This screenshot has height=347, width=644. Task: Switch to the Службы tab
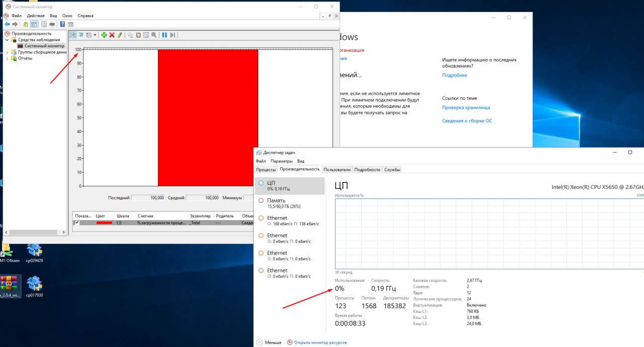[392, 170]
